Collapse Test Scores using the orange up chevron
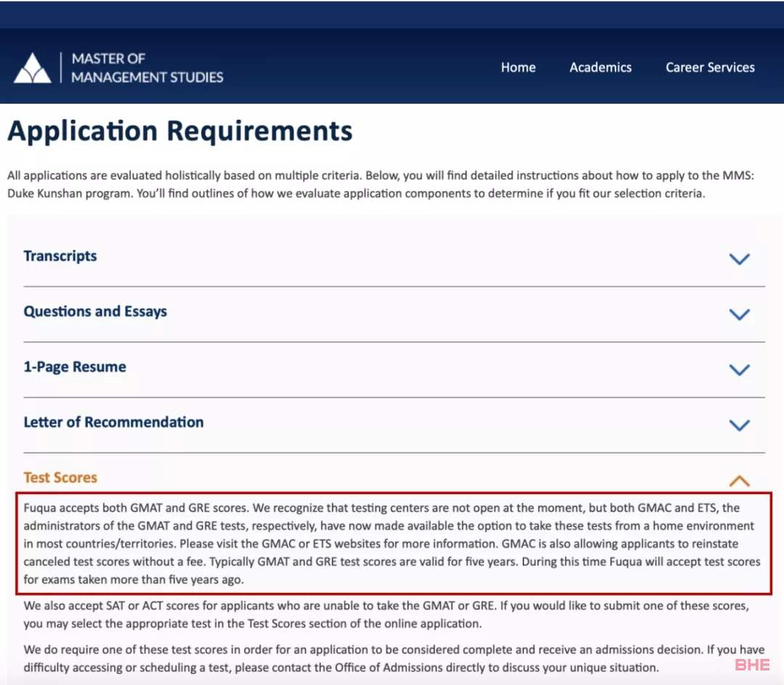The image size is (784, 685). [x=739, y=480]
